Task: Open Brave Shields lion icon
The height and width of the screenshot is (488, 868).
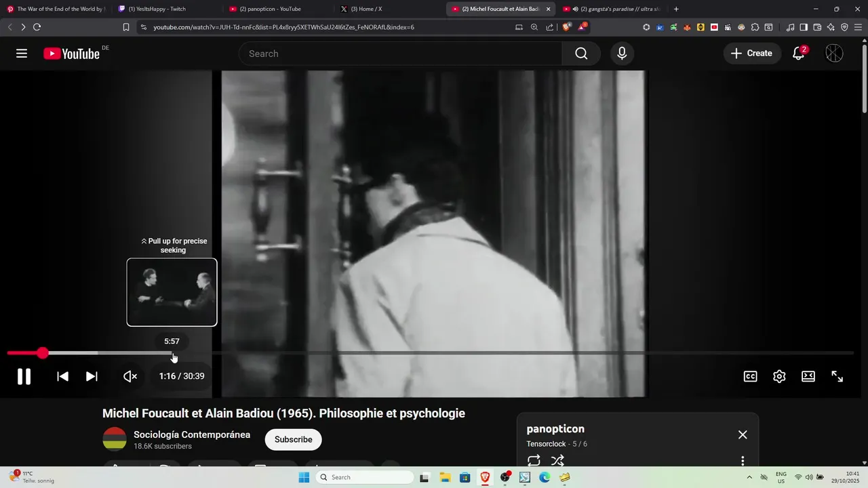Action: [x=567, y=27]
